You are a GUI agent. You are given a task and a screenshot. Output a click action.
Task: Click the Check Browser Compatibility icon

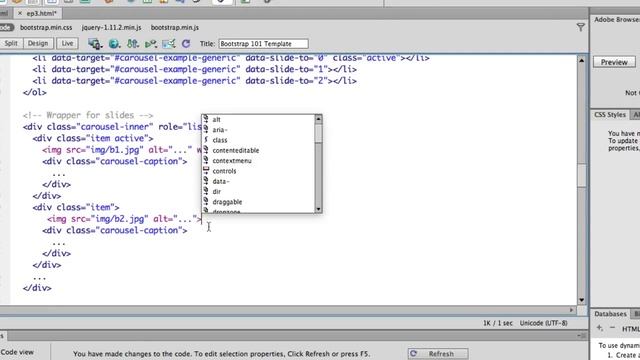169,44
